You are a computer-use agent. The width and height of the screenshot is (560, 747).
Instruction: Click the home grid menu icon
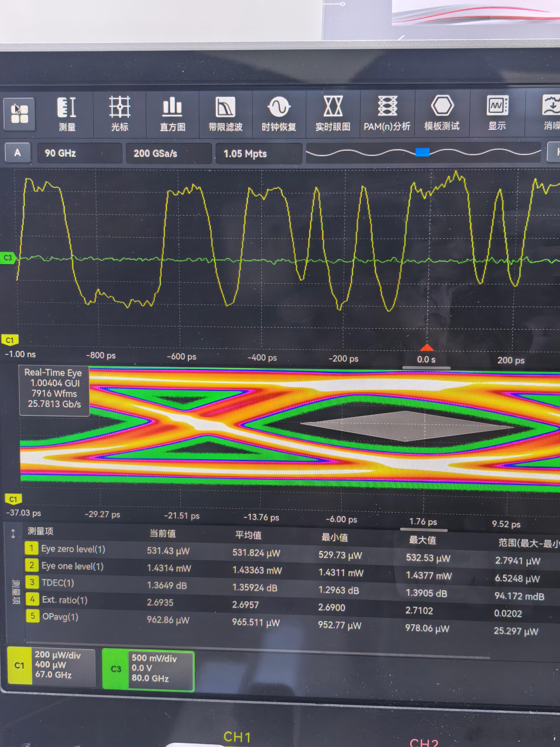click(x=19, y=114)
